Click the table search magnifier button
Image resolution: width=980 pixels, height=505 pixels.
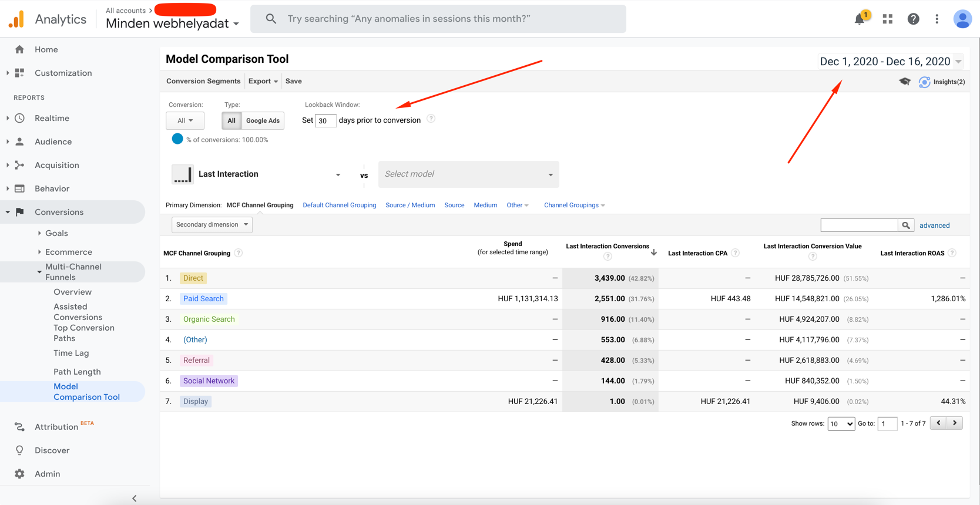(x=906, y=225)
